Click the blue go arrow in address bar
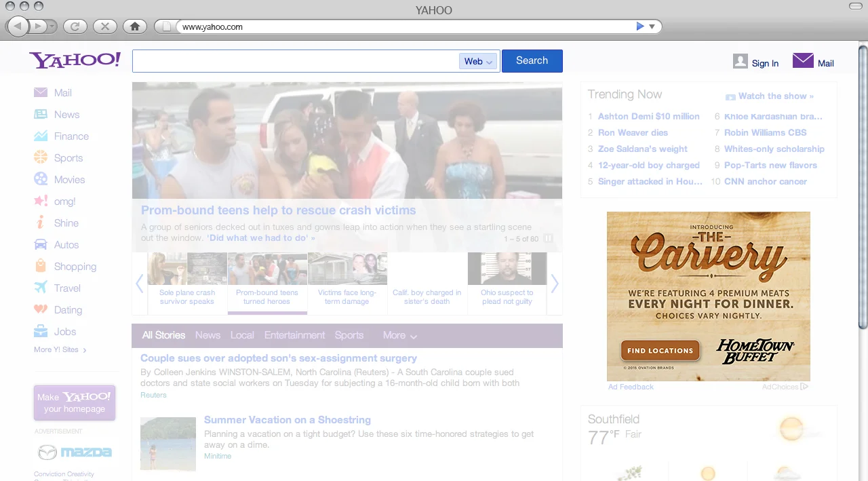Viewport: 868px width, 481px height. click(x=640, y=26)
